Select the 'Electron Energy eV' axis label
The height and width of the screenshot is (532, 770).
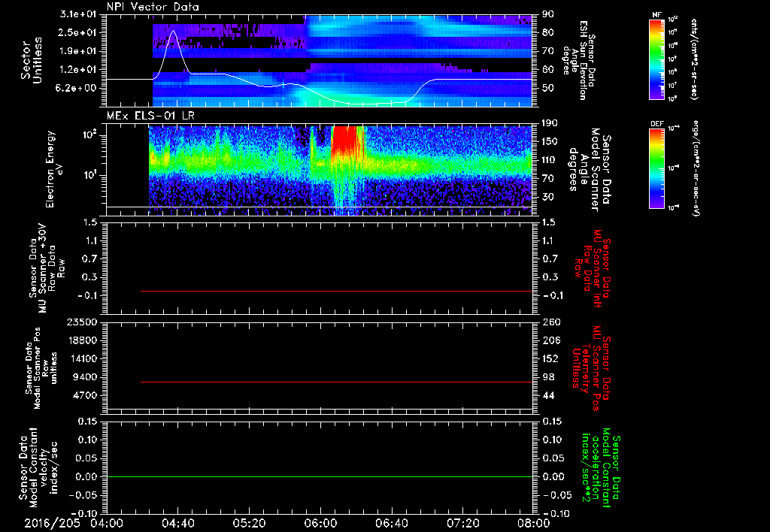pos(53,169)
